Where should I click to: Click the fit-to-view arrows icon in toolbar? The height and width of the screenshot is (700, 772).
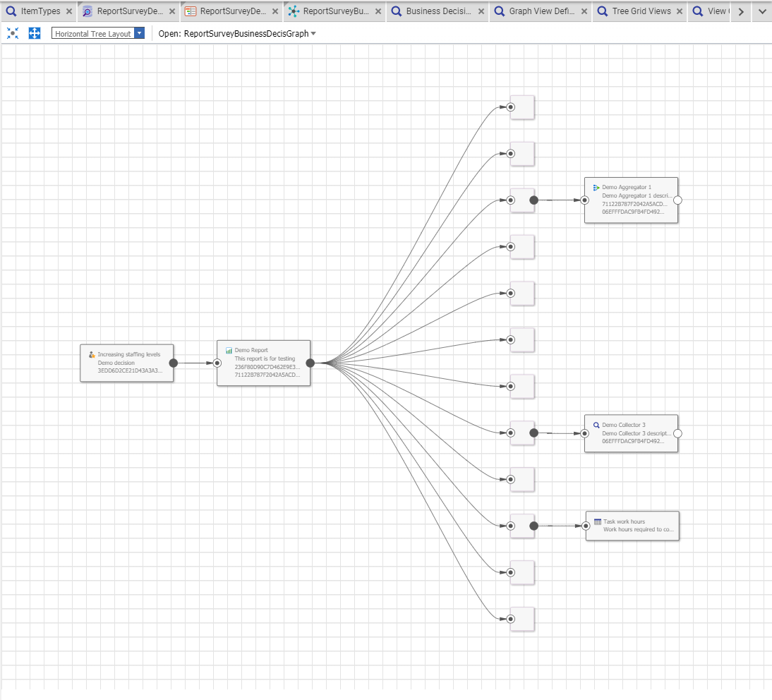(x=35, y=33)
